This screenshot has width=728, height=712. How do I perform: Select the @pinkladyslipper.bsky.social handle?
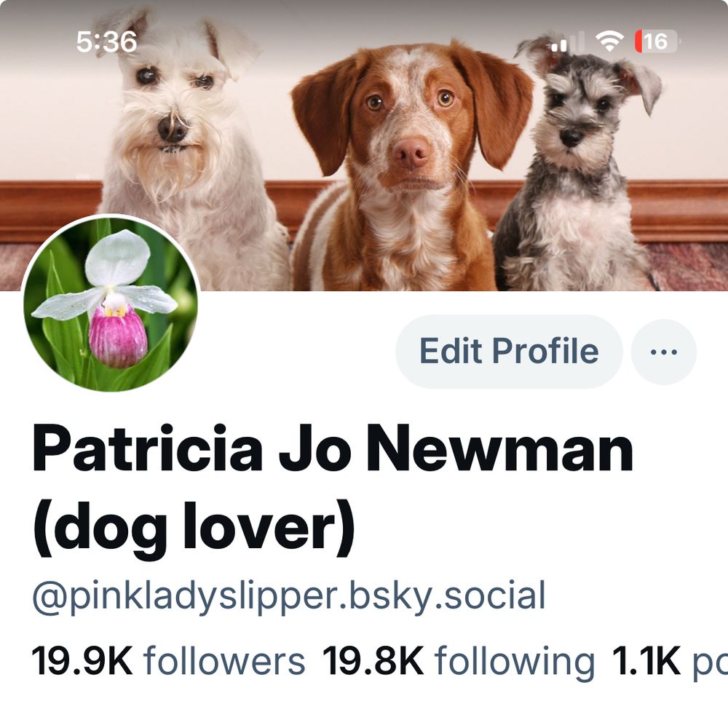point(289,596)
